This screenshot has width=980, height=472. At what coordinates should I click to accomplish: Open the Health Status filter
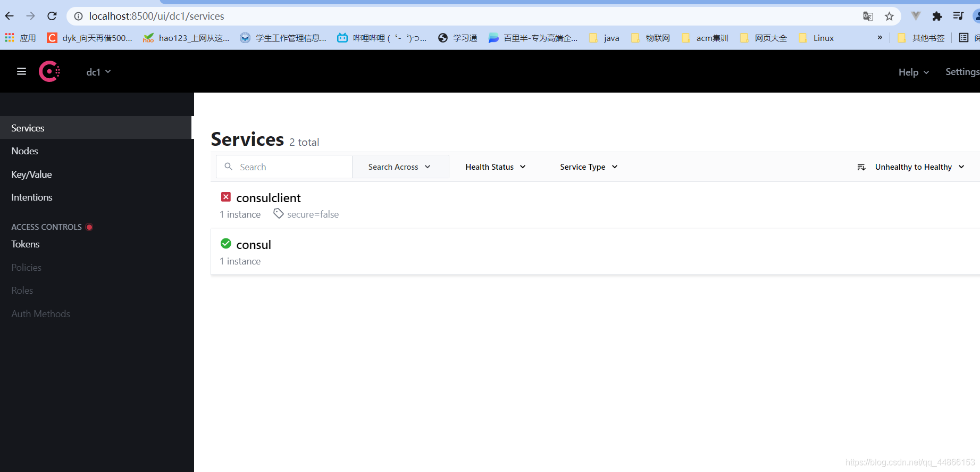pos(496,167)
